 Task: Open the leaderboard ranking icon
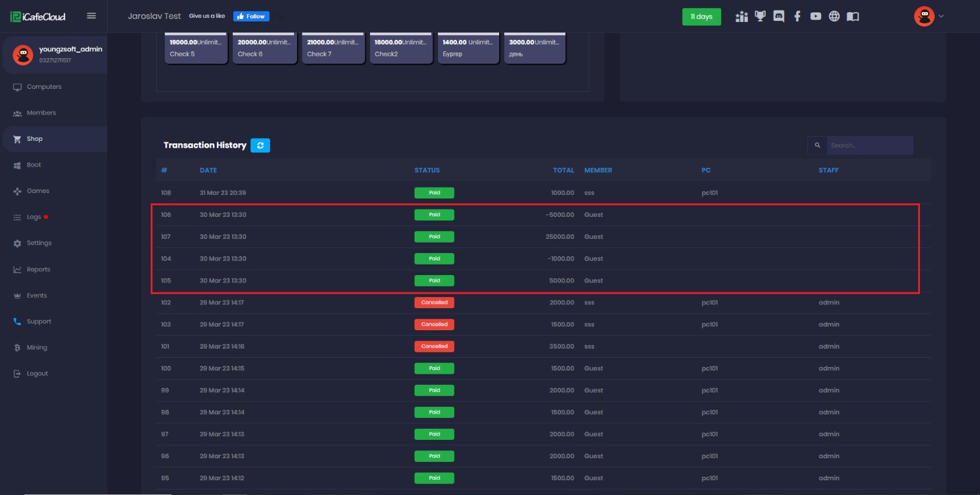pos(742,17)
